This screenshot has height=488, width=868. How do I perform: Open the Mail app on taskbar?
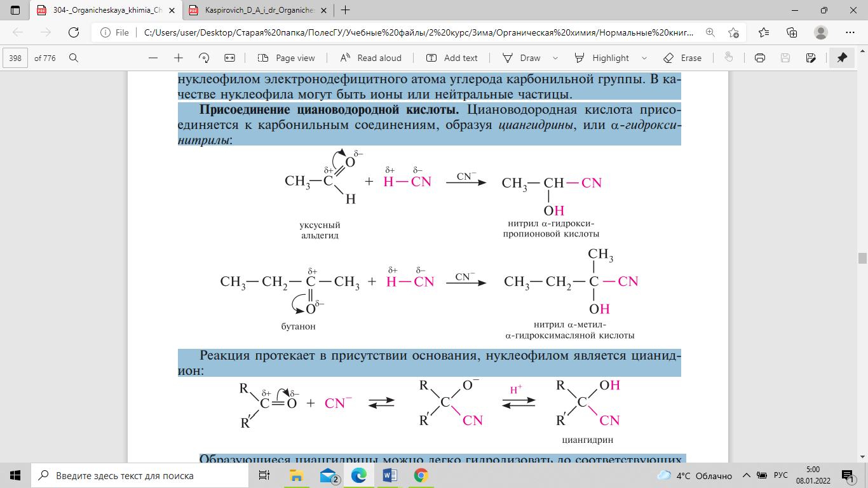tap(329, 475)
